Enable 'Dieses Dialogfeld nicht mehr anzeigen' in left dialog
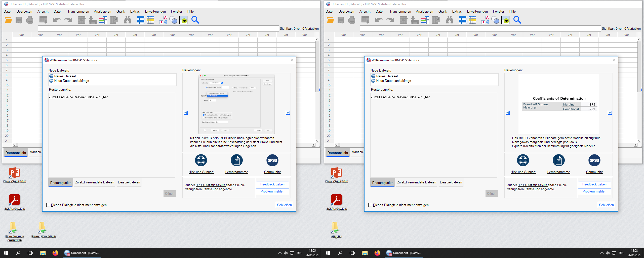Image resolution: width=644 pixels, height=258 pixels. click(x=48, y=205)
